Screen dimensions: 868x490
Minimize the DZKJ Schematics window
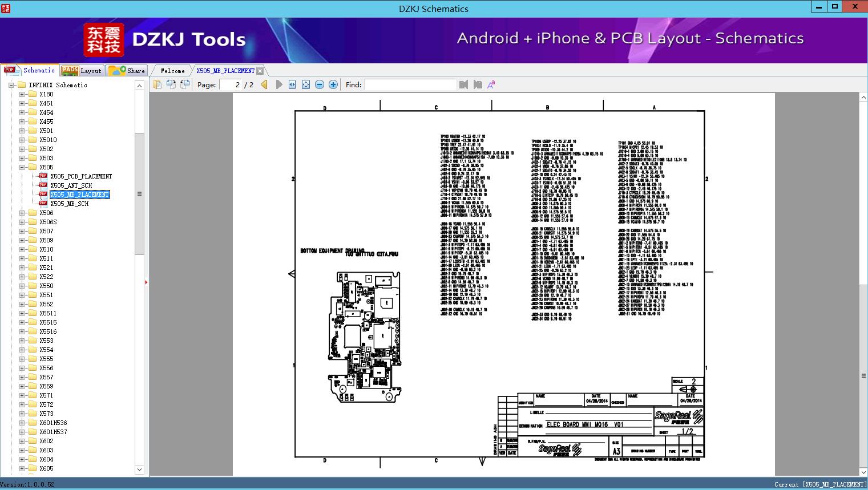tap(819, 7)
